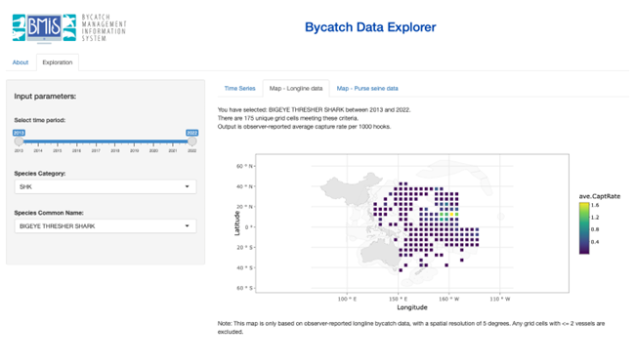Image resolution: width=635 pixels, height=364 pixels.
Task: Click the ave.CaptRate color legend bar
Action: (584, 228)
